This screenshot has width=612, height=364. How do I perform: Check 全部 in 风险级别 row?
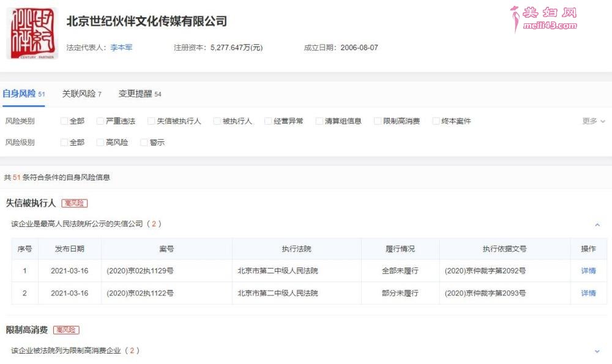[x=64, y=143]
